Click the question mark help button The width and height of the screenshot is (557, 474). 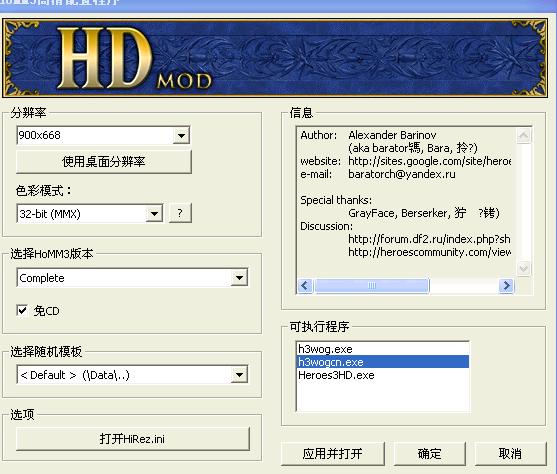coord(180,213)
